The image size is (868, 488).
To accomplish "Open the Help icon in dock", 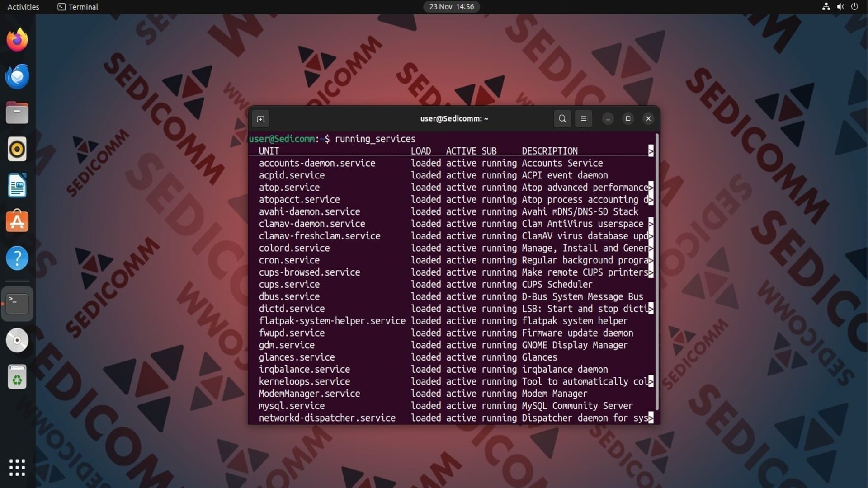I will tap(17, 258).
